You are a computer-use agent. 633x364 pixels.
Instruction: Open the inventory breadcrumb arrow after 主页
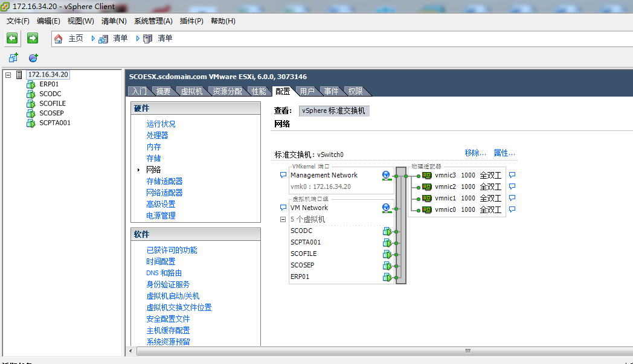tap(93, 39)
